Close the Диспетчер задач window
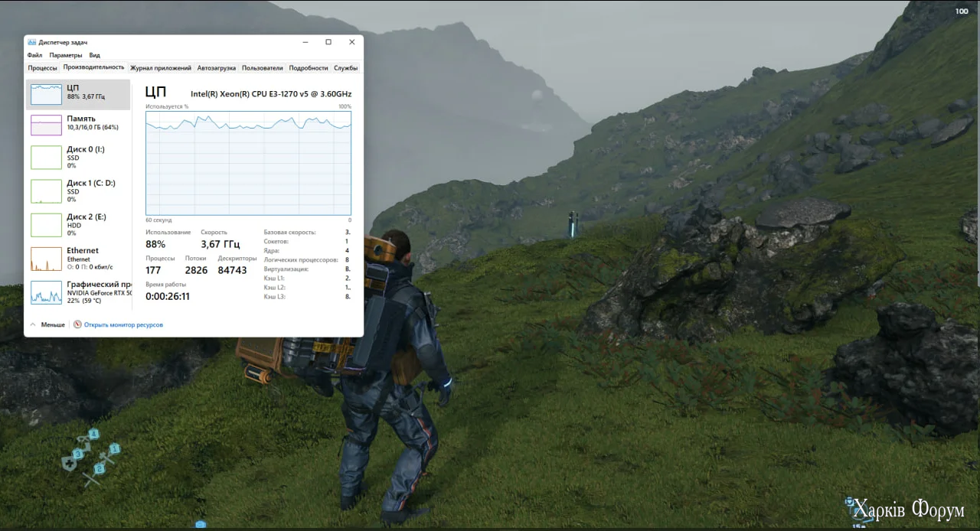980x531 pixels. [x=352, y=42]
